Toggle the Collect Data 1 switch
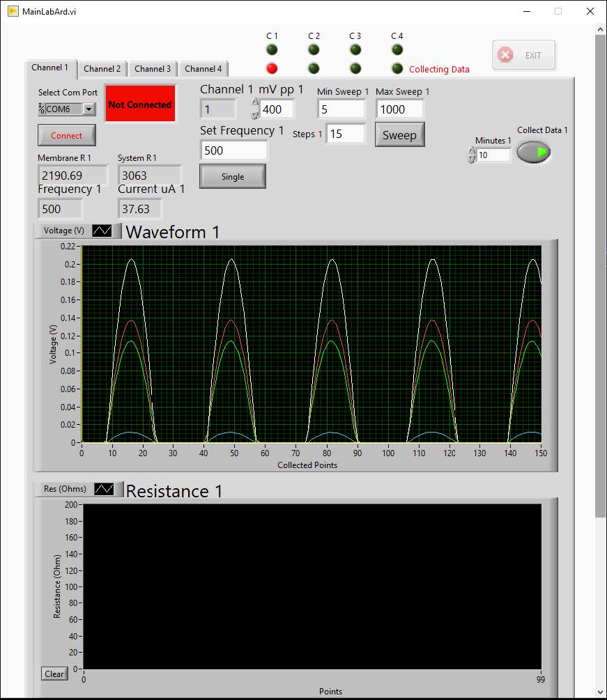This screenshot has width=607, height=700. 534,153
